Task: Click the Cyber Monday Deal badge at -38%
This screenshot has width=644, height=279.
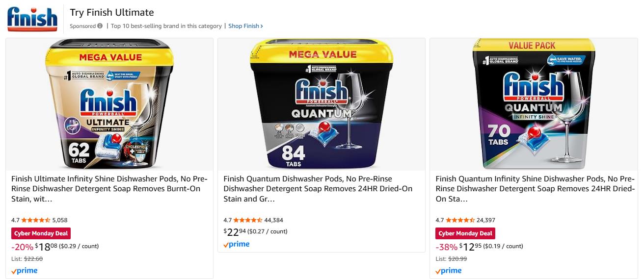Action: point(465,233)
